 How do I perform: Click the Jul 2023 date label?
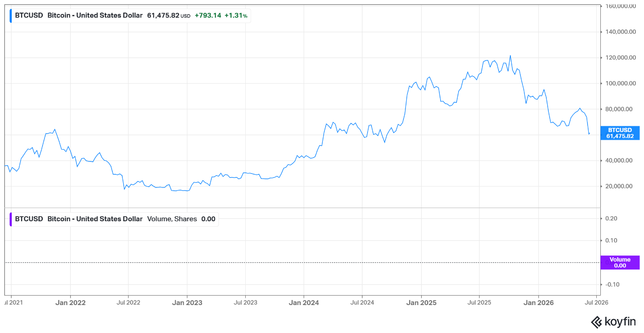(245, 303)
